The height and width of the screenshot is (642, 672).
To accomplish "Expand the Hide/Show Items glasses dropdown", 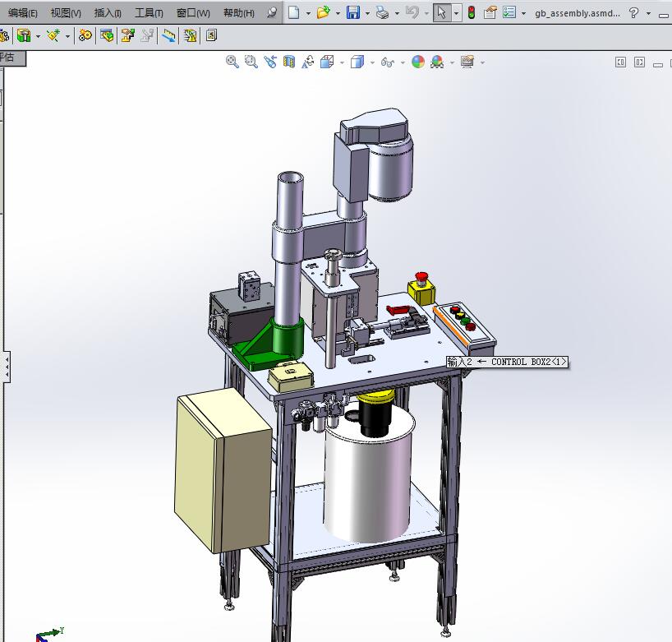I will click(x=403, y=62).
